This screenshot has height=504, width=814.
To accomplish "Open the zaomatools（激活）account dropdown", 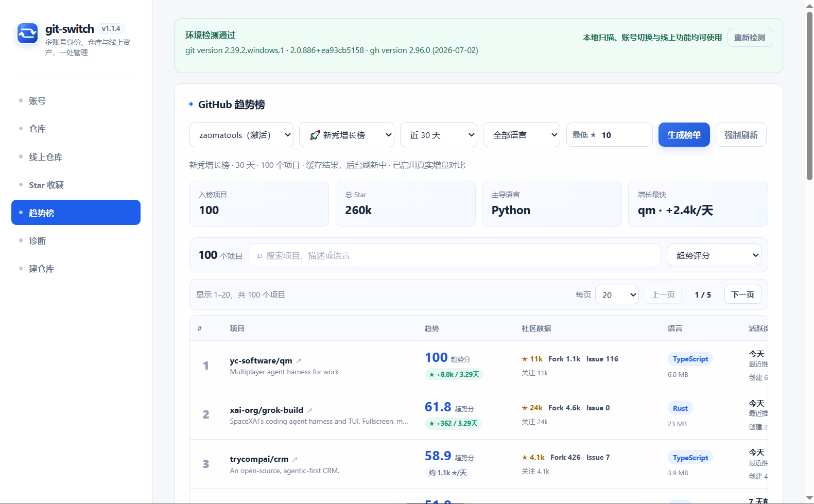I will [x=241, y=135].
